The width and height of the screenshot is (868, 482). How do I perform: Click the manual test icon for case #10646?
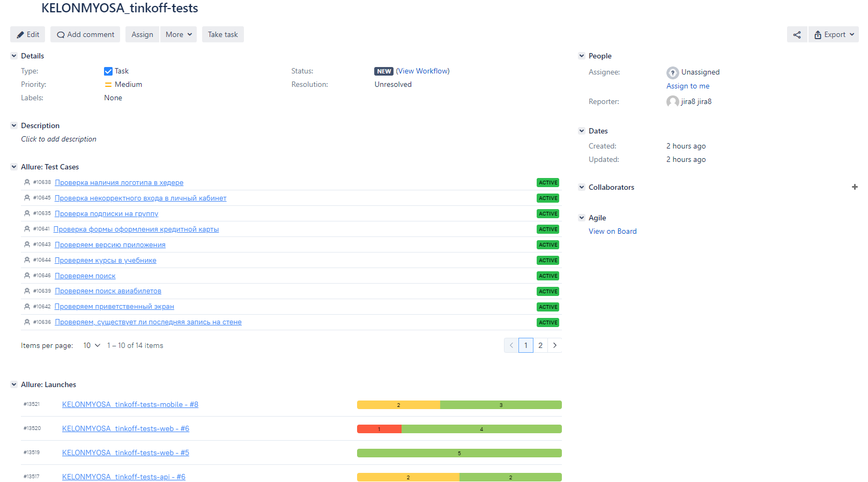[27, 276]
